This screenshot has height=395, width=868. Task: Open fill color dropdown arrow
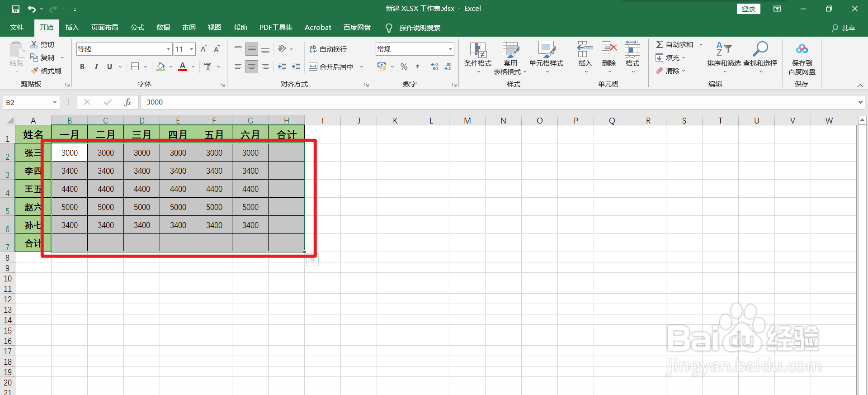(171, 67)
